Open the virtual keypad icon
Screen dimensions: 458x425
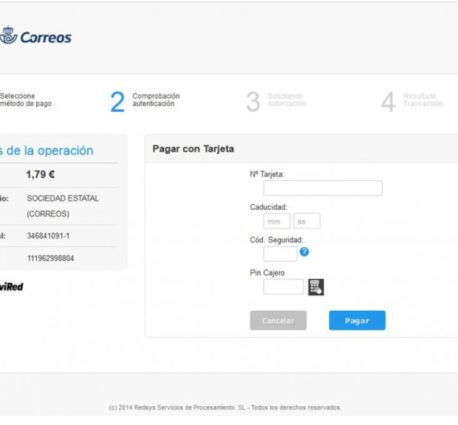(x=316, y=287)
